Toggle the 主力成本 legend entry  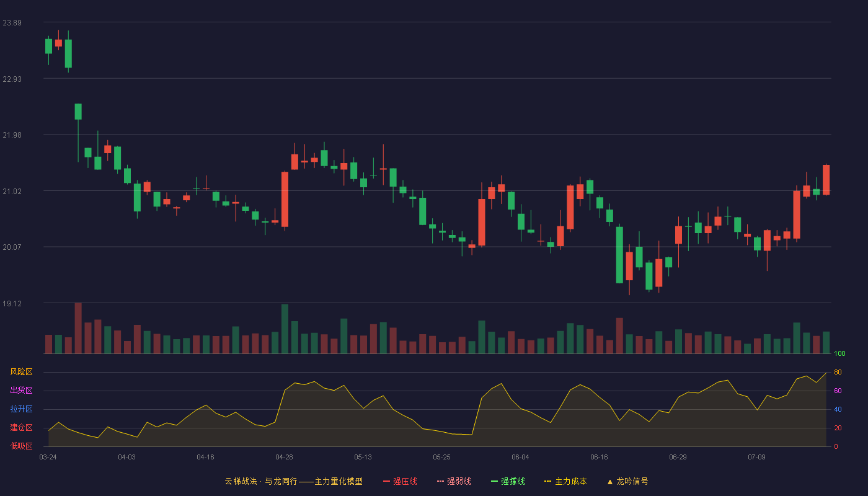pyautogui.click(x=565, y=481)
